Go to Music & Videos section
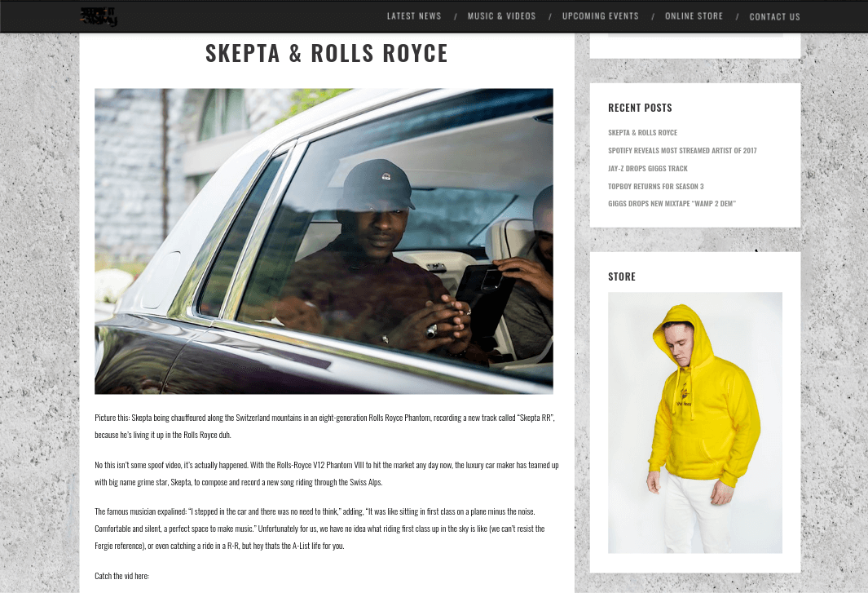Viewport: 868px width, 593px height. 501,16
